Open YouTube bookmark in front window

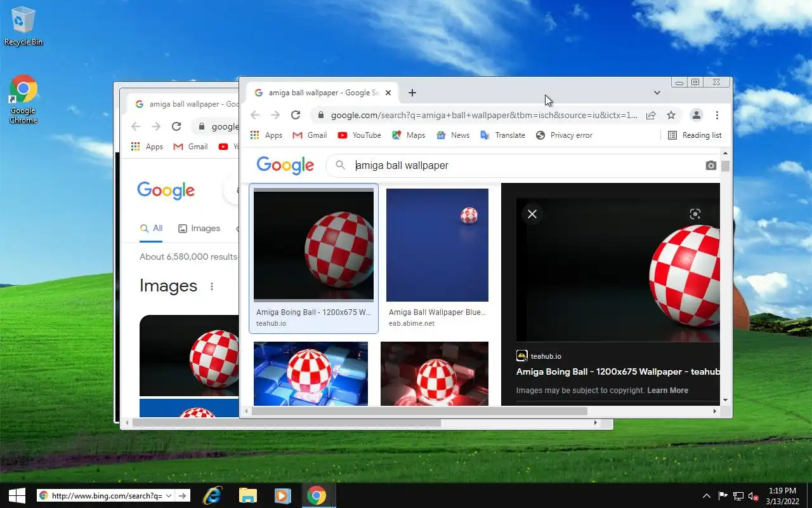pyautogui.click(x=360, y=135)
